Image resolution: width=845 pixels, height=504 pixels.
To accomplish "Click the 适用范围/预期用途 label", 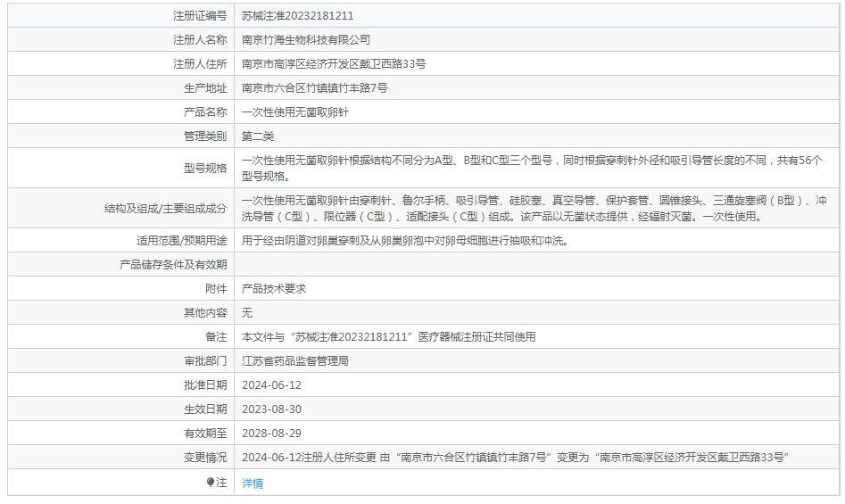I will (182, 241).
